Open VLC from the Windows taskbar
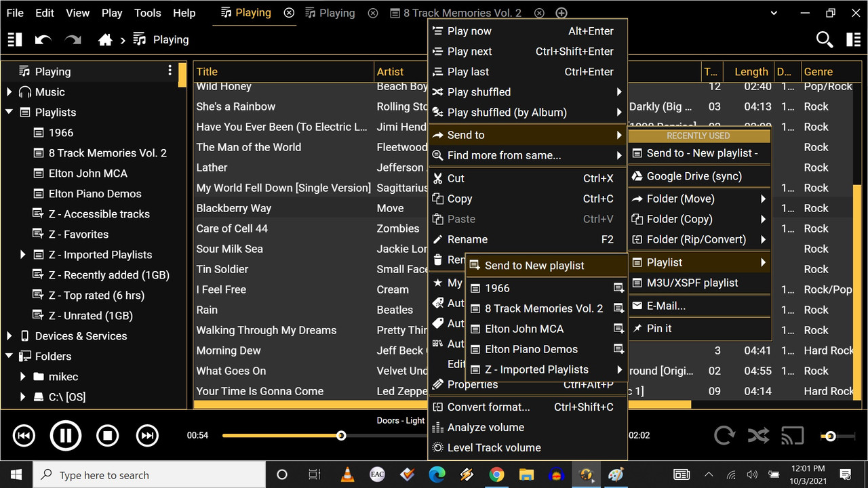 [347, 475]
